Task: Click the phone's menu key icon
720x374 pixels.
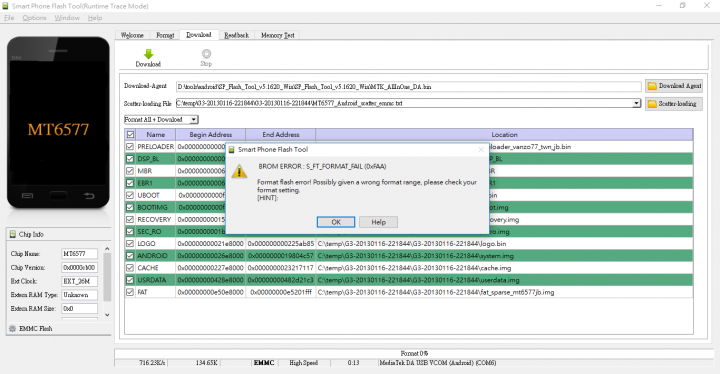Action: coord(27,196)
